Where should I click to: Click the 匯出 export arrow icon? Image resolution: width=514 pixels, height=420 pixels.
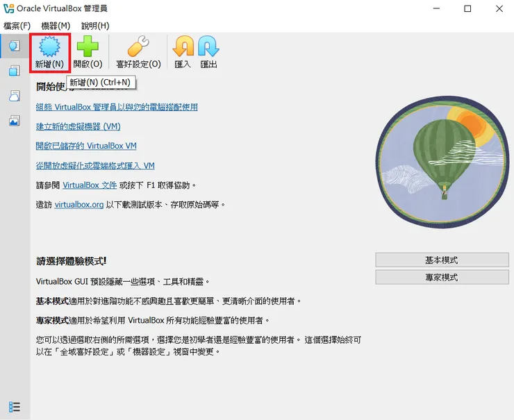point(208,53)
